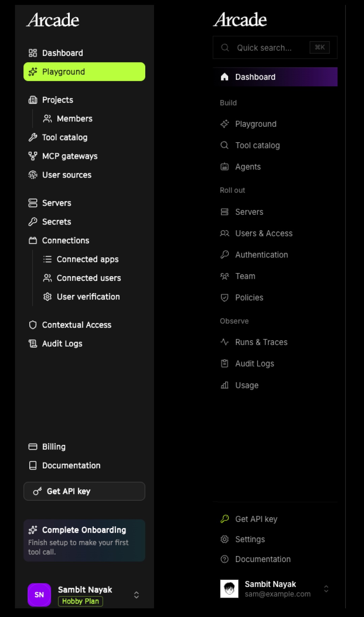
Task: Click the shield-check icon beside Policies
Action: click(x=224, y=297)
